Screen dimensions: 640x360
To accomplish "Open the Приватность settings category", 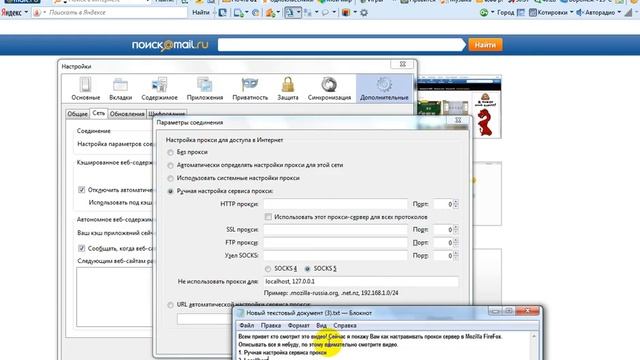I will click(250, 89).
